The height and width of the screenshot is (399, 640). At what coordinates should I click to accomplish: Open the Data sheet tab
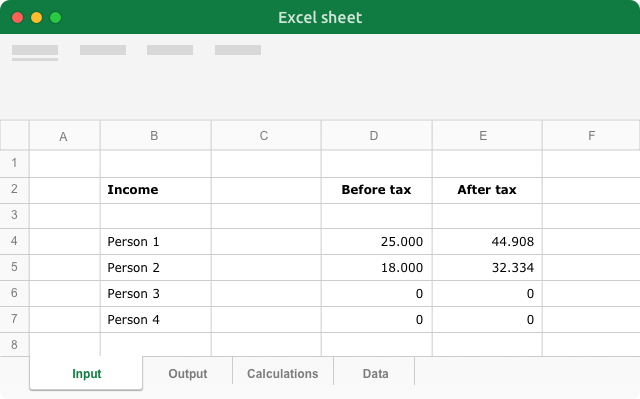click(x=375, y=373)
